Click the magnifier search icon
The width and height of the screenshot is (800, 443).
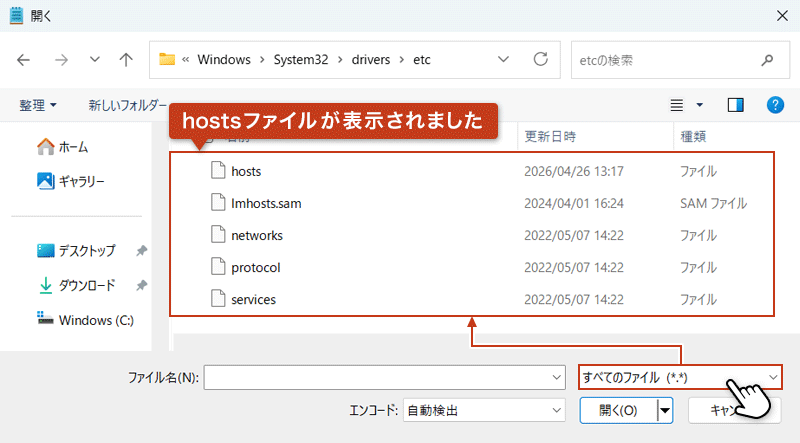767,60
